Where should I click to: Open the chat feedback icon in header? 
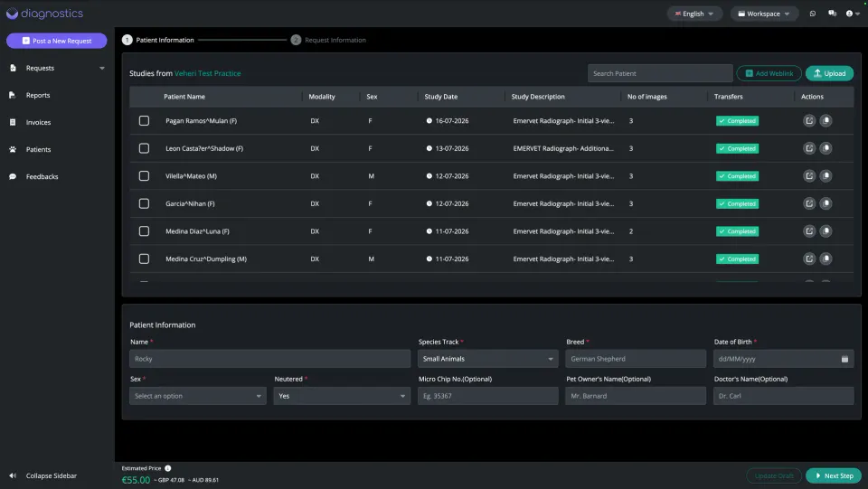click(832, 14)
